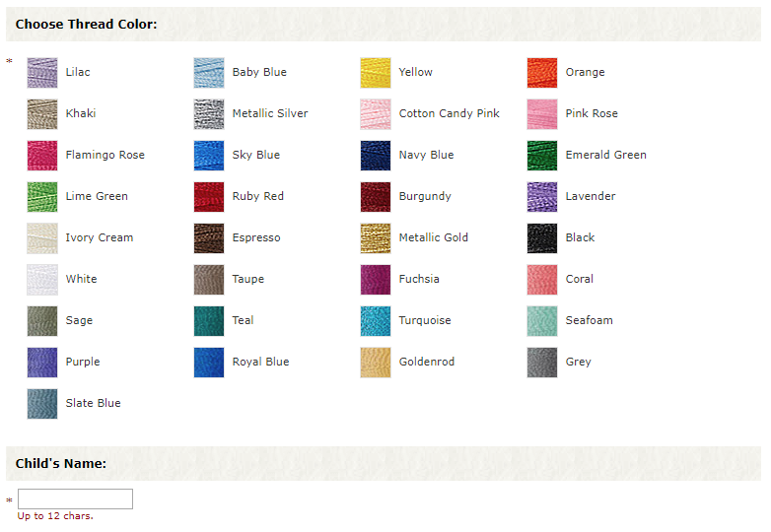Select the Orange thread swatch
771x532 pixels.
click(x=542, y=73)
